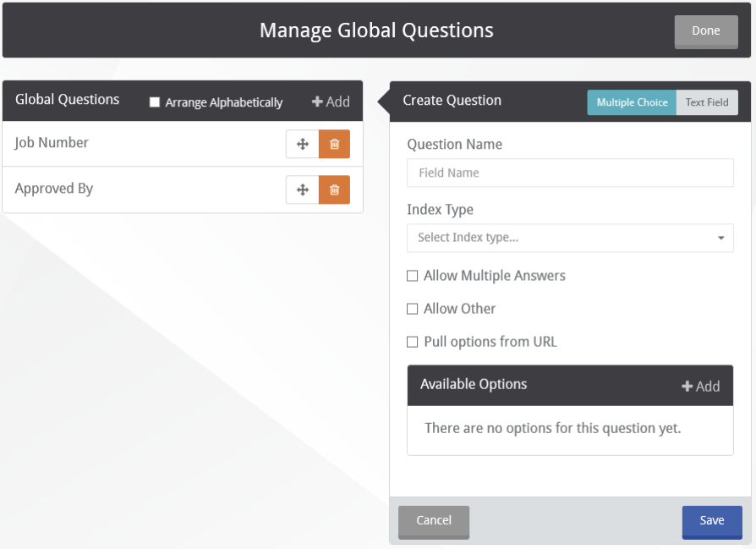This screenshot has height=549, width=756.
Task: Enable Pull options from URL
Action: point(412,342)
